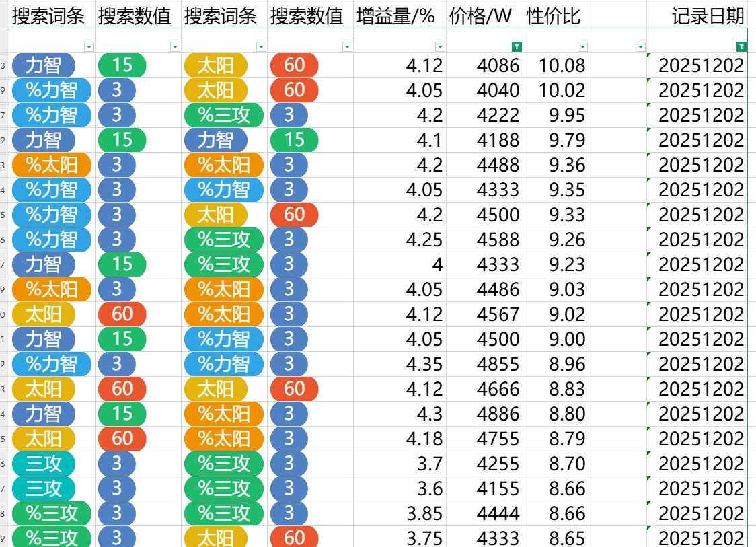The image size is (756, 547).
Task: Click the blue %力智 badge
Action: pos(48,91)
